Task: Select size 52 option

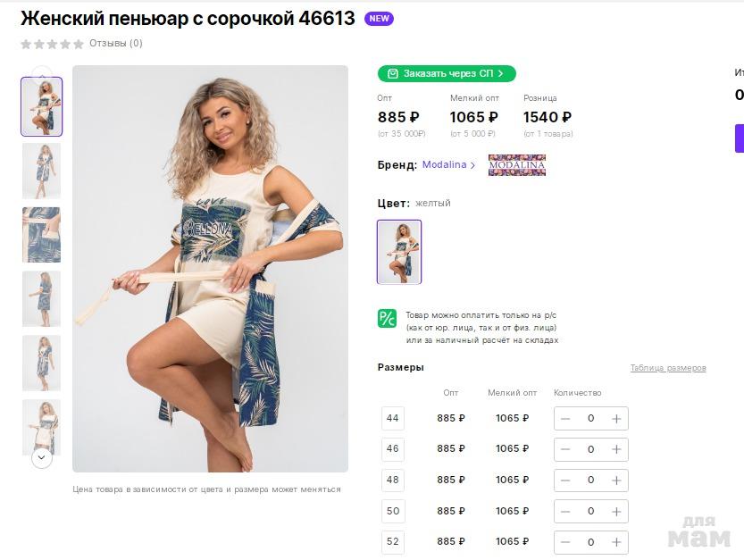Action: (393, 542)
